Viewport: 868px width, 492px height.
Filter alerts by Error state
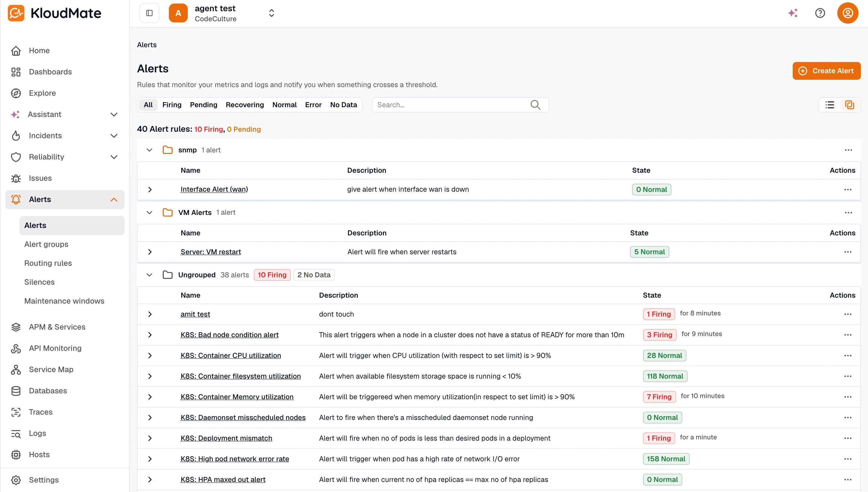pos(313,105)
